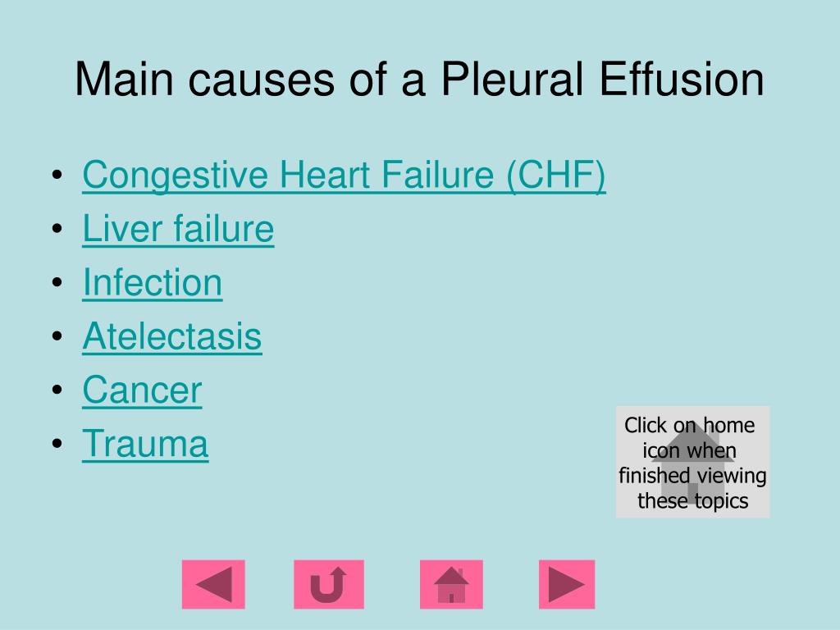Click the bullet next to Infection
The height and width of the screenshot is (630, 840).
click(57, 282)
